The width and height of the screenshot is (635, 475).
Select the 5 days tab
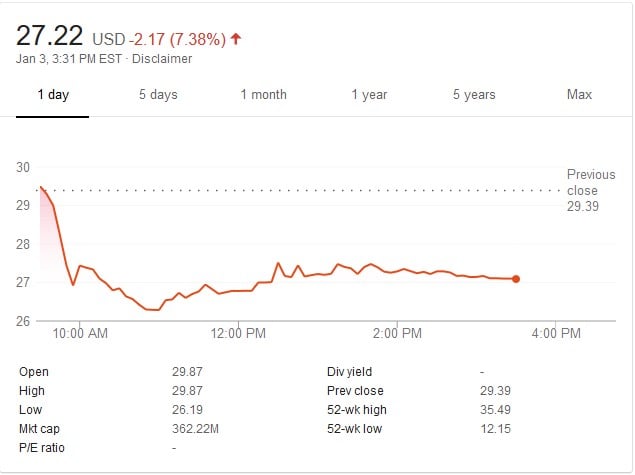click(x=157, y=95)
